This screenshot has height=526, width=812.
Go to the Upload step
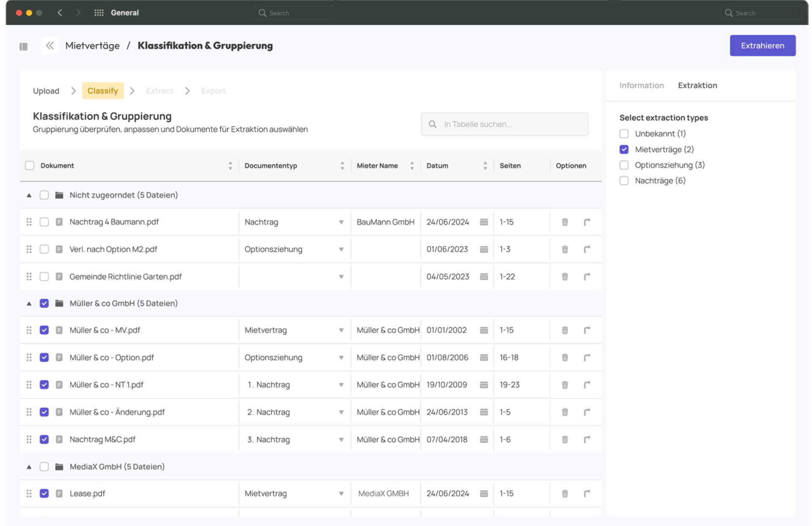pos(46,91)
